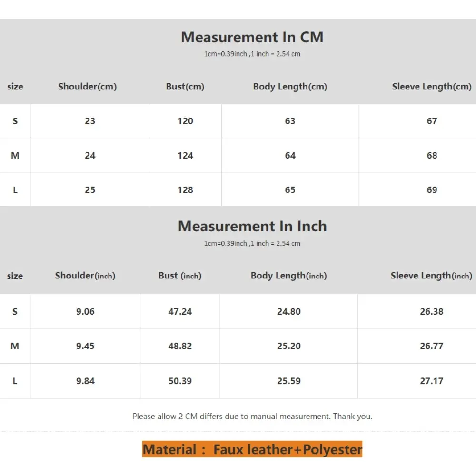Click the Body Length(cm) column header
This screenshot has height=476, width=476.
click(x=290, y=87)
